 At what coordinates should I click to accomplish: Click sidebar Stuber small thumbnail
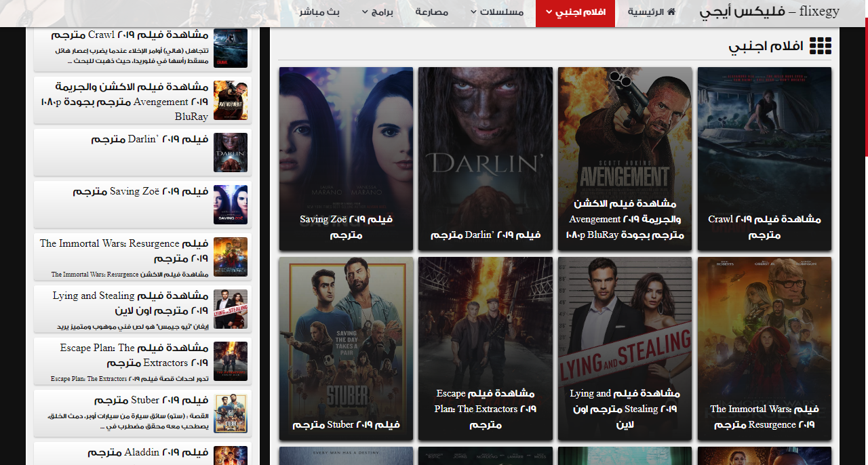click(231, 413)
